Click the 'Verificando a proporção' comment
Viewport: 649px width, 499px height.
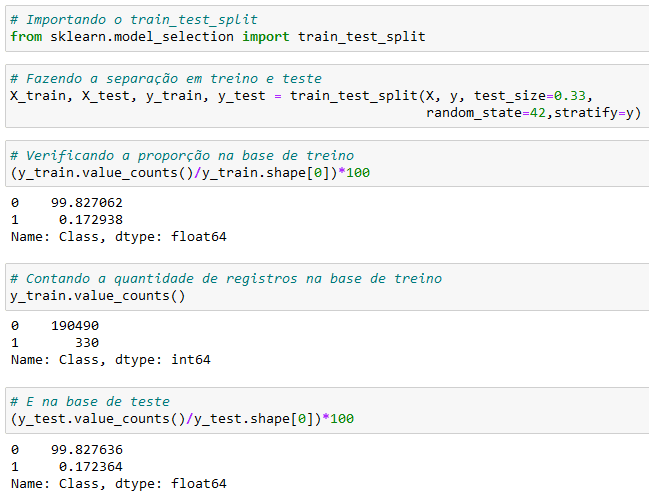point(182,156)
